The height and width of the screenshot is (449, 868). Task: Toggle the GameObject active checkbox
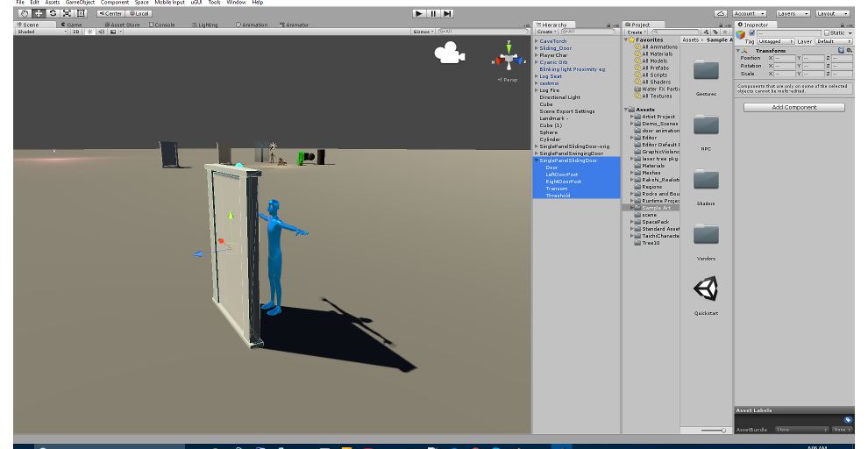751,33
